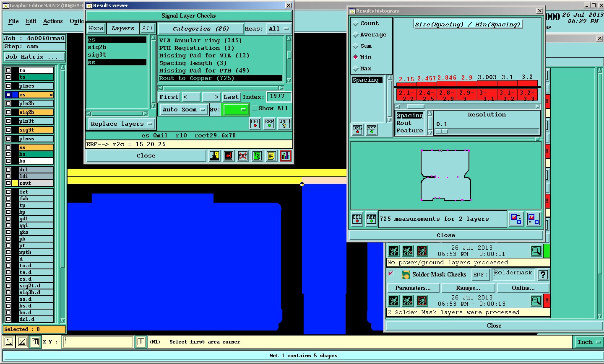
Task: Click UNDO icon in Results viewer
Action: pos(284,124)
